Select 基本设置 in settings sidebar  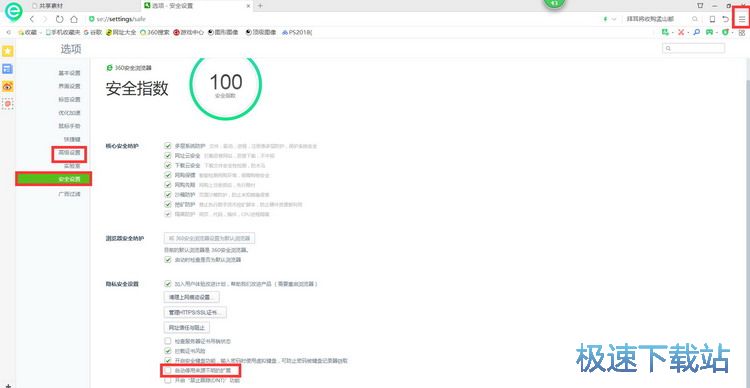pos(69,73)
